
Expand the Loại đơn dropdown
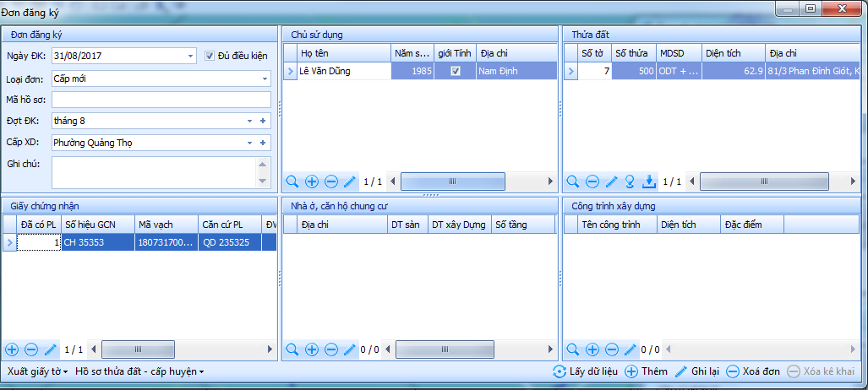point(265,79)
